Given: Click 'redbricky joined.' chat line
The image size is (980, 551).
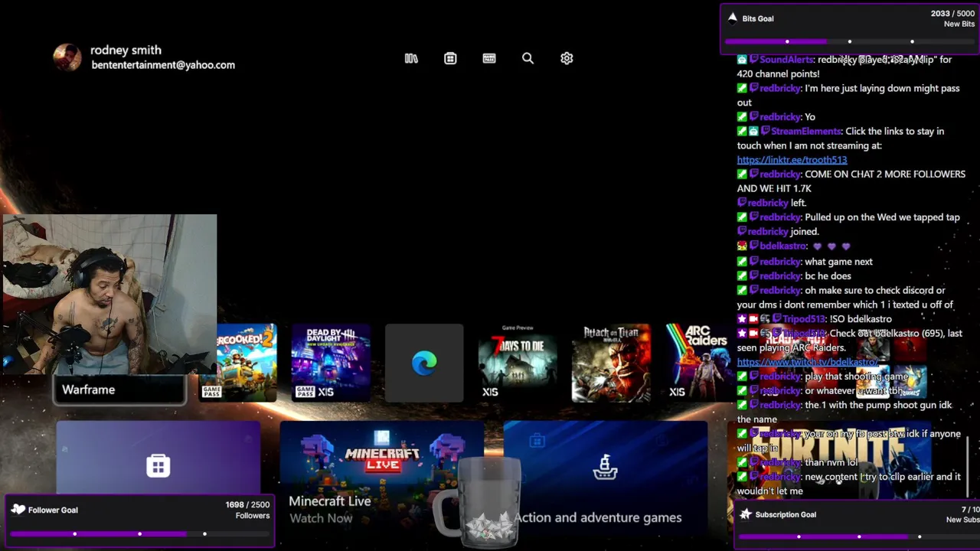Looking at the screenshot, I should pos(778,231).
